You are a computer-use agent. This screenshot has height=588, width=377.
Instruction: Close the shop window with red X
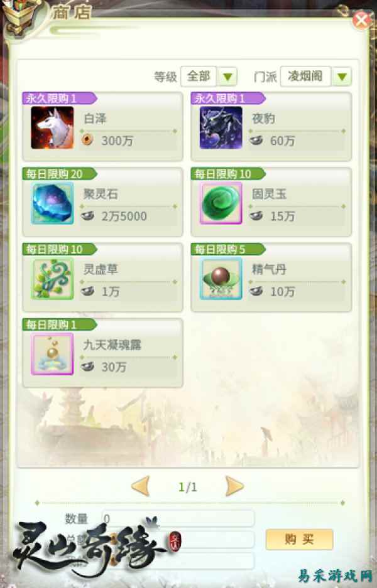coord(361,20)
